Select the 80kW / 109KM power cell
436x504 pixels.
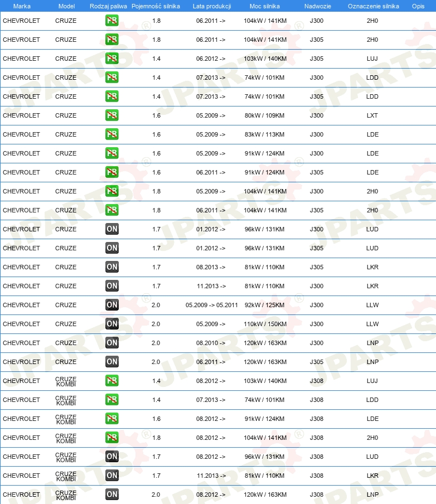click(265, 115)
